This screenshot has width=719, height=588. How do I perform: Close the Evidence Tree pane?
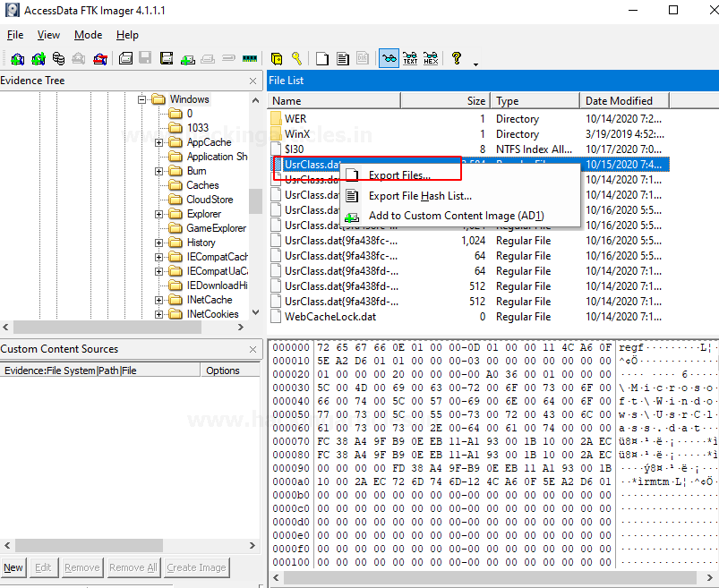[253, 81]
